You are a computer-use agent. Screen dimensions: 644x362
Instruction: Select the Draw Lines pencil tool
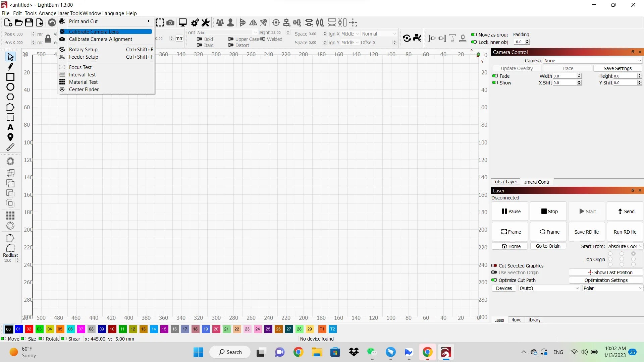pyautogui.click(x=10, y=67)
